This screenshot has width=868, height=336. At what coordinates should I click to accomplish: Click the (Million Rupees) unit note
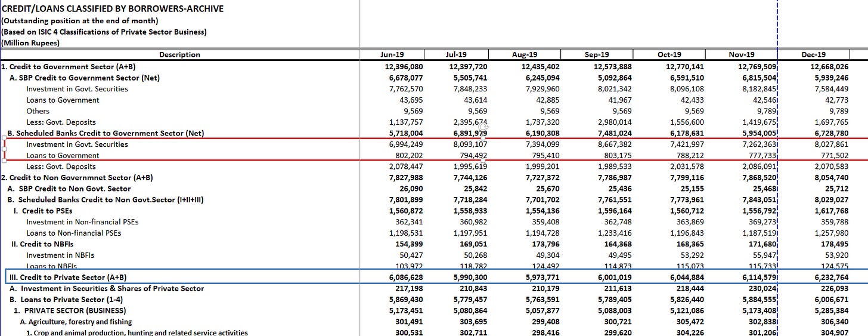tap(30, 43)
